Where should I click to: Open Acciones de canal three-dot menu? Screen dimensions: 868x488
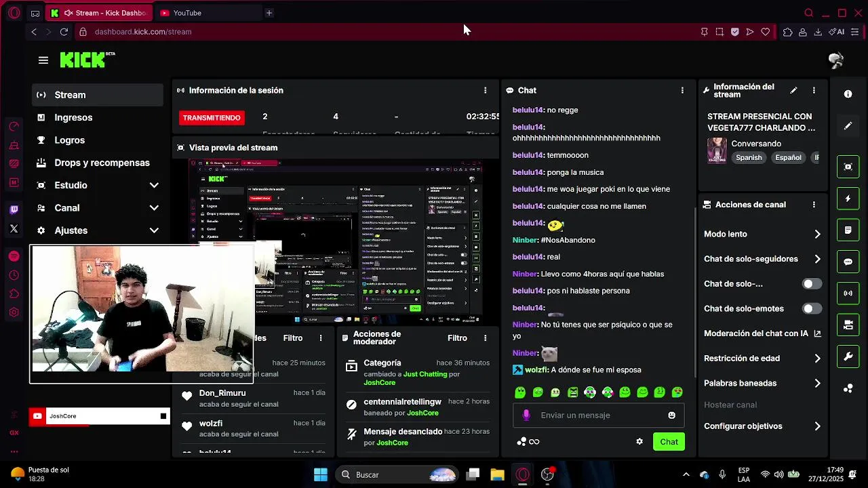[814, 205]
